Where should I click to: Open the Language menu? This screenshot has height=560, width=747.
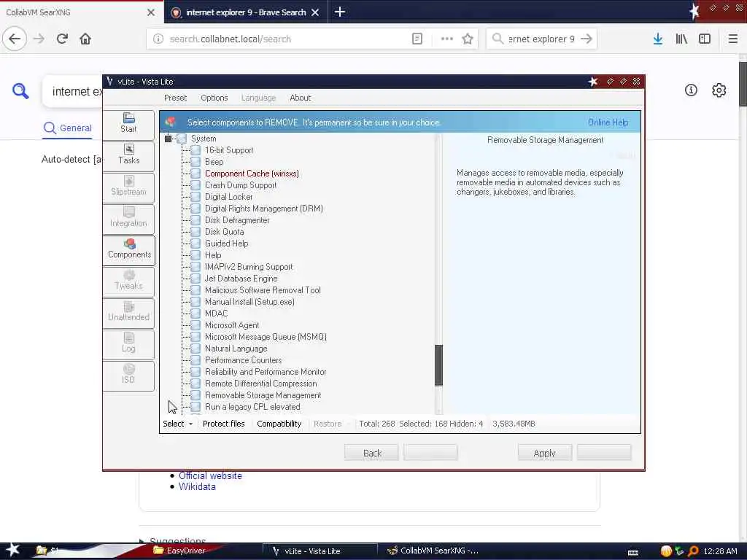click(258, 98)
